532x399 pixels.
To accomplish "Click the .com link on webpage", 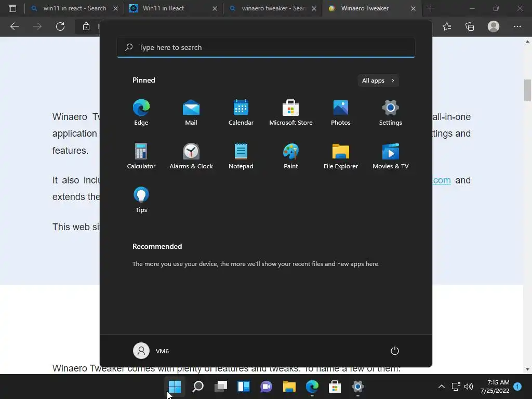I will [442, 180].
